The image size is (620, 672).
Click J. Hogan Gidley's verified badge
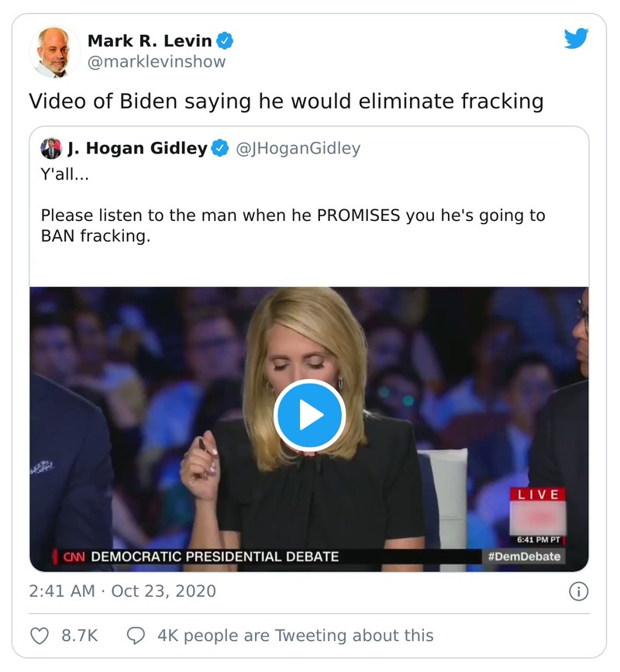(220, 148)
